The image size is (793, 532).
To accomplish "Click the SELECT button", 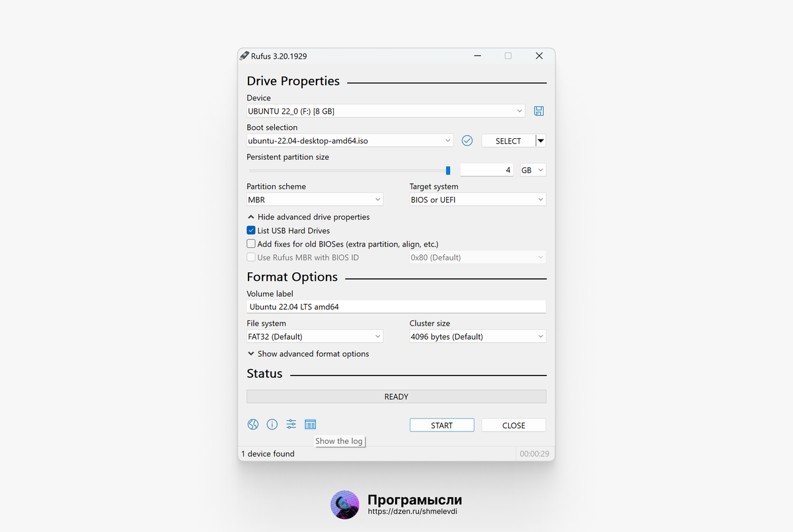I will [x=508, y=141].
